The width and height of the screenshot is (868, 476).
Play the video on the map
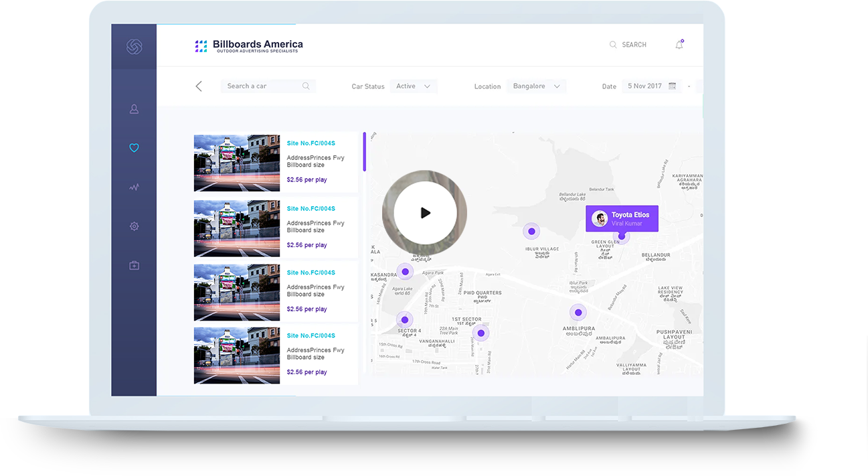pyautogui.click(x=425, y=213)
